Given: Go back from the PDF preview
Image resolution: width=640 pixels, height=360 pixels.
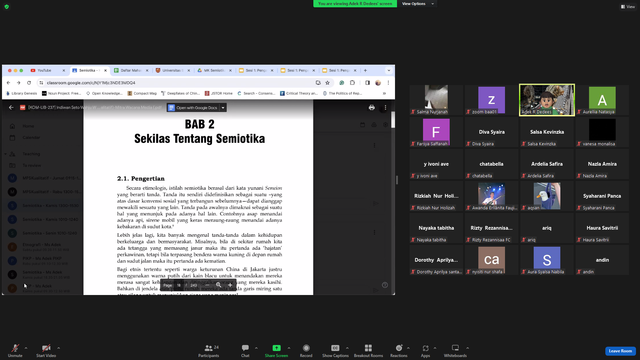Looking at the screenshot, I should (11, 107).
